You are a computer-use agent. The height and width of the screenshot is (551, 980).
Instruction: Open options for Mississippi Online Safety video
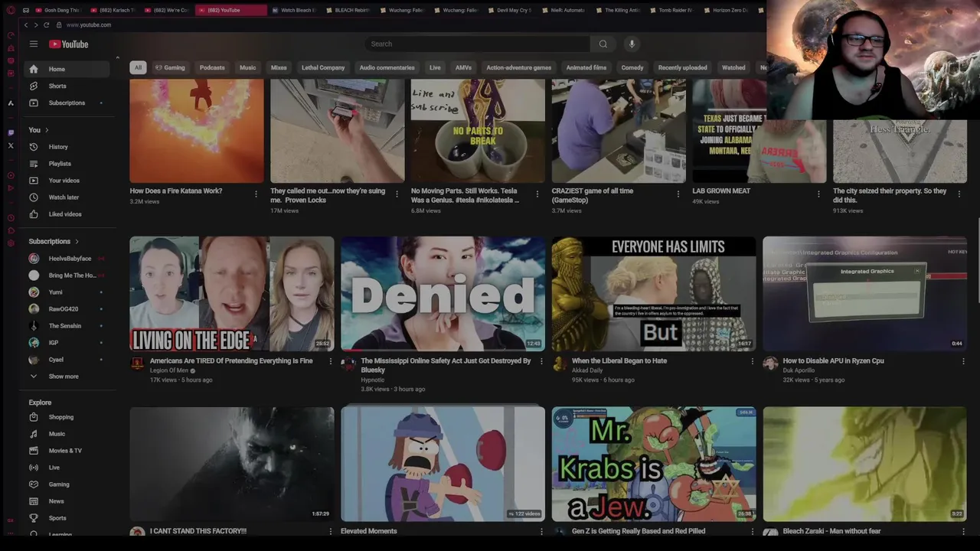541,361
